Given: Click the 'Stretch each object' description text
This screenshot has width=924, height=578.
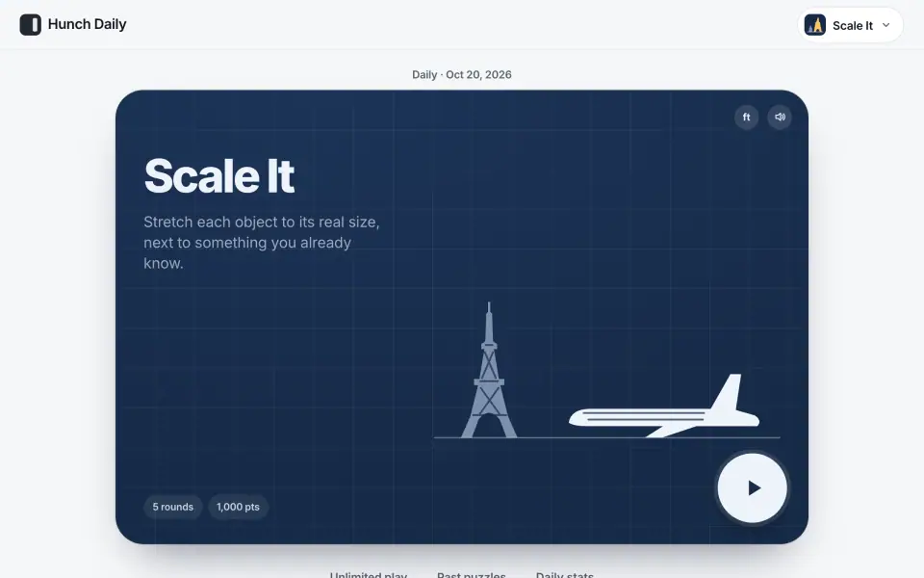Looking at the screenshot, I should 262,243.
